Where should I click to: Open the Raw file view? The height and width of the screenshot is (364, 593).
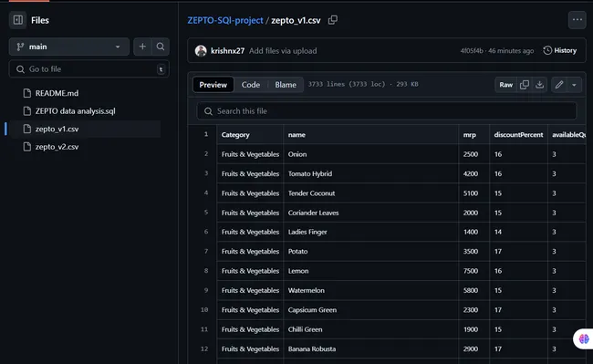click(x=505, y=85)
